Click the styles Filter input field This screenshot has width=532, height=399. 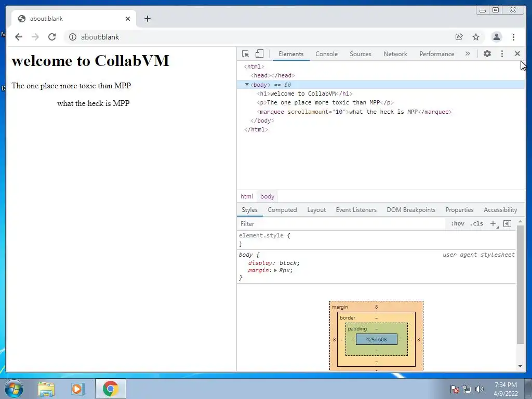pyautogui.click(x=341, y=224)
